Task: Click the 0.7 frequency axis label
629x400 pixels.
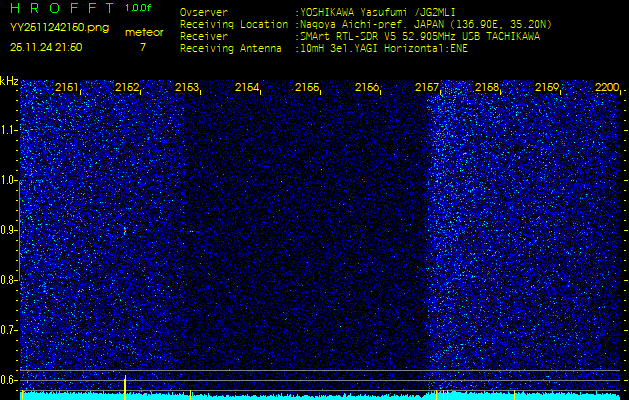Action: (x=8, y=330)
